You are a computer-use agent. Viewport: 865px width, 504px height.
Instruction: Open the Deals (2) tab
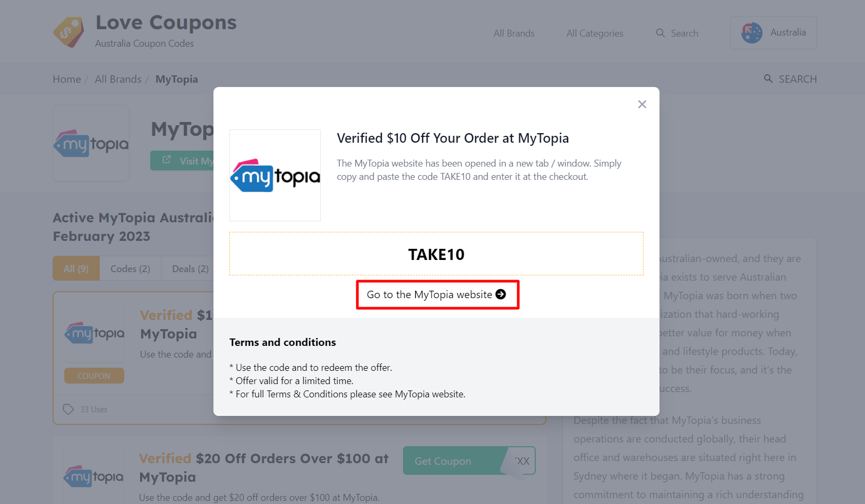click(x=189, y=268)
